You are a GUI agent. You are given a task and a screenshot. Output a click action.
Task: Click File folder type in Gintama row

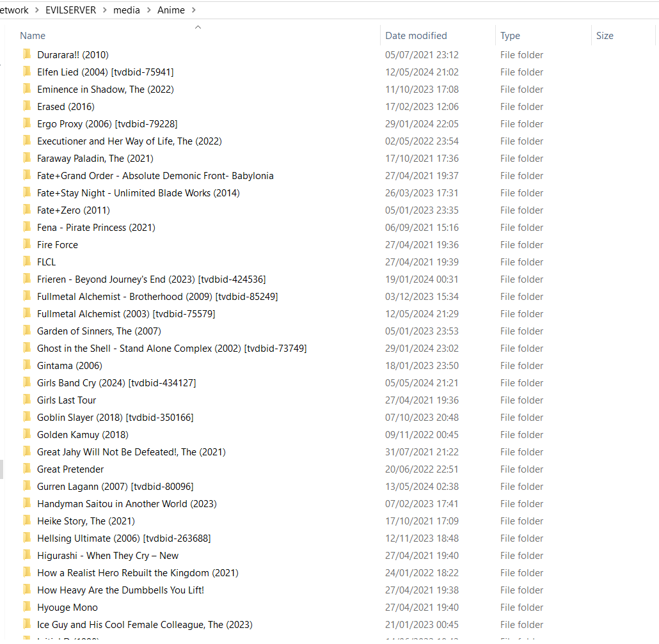521,365
